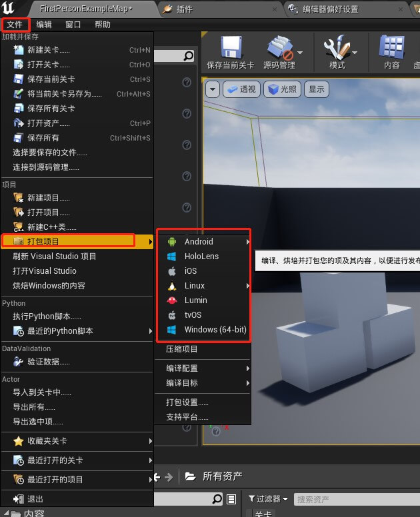This screenshot has height=517, width=420.
Task: Open 支持平台 from the submenu
Action: [203, 417]
